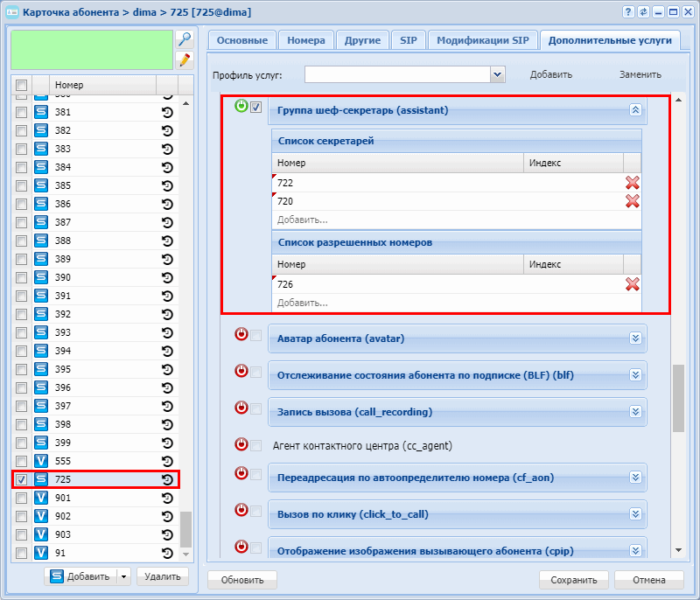Click the virtual V icon for number 903

coord(41,534)
